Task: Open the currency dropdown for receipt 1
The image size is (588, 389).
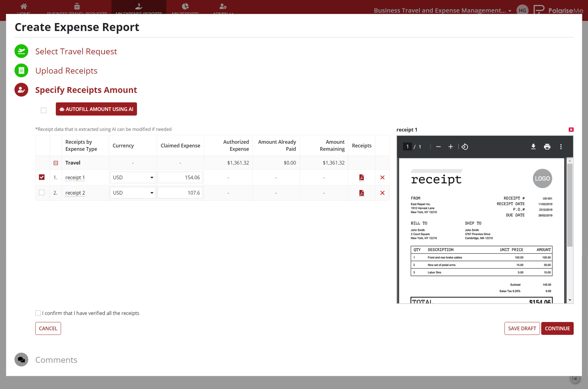Action: [133, 178]
